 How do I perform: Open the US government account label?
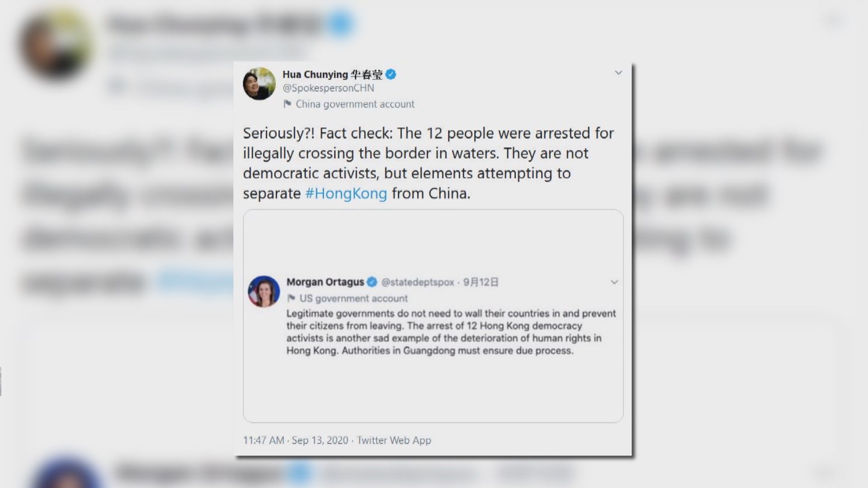[x=354, y=299]
